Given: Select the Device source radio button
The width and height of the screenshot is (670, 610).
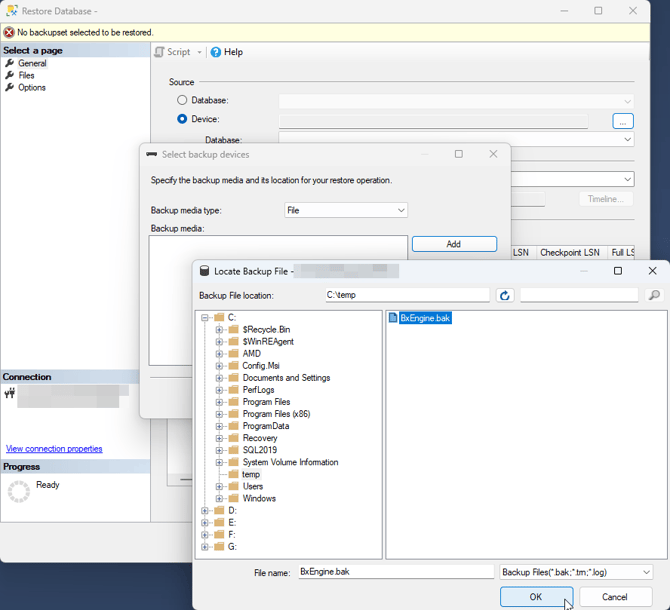Looking at the screenshot, I should (x=182, y=119).
